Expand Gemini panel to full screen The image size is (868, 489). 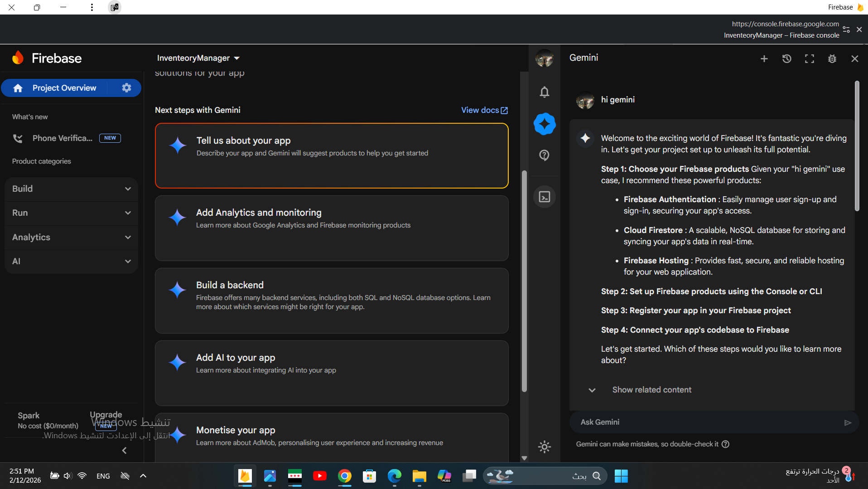[809, 58]
